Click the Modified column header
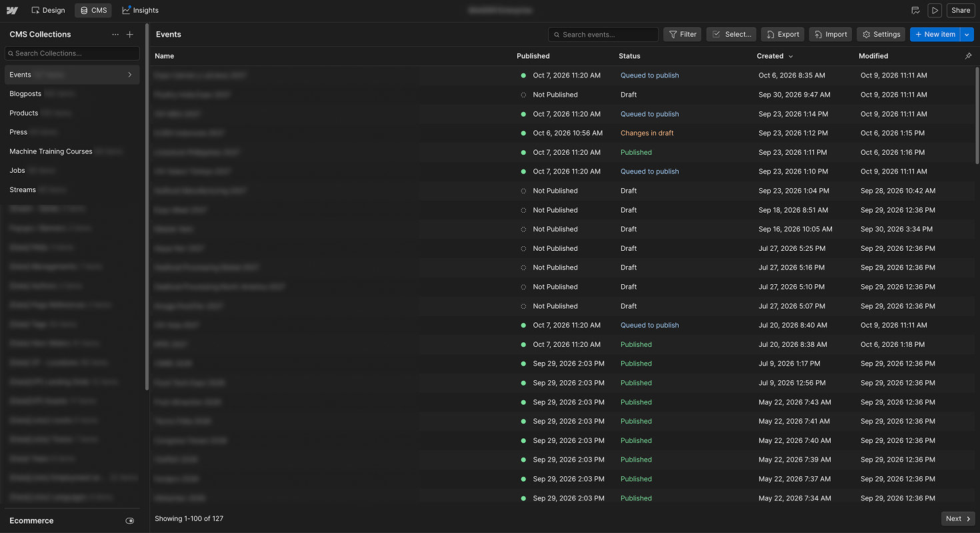Screen dimensions: 980x533 tap(873, 56)
